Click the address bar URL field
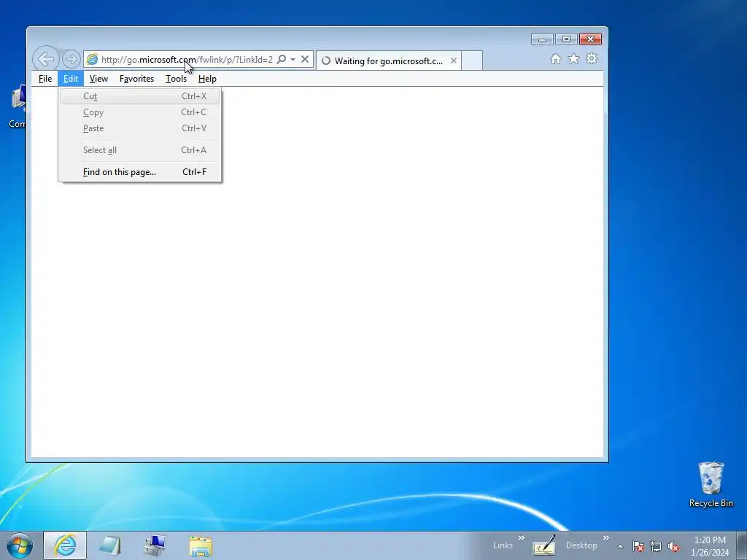747x560 pixels. 187,60
